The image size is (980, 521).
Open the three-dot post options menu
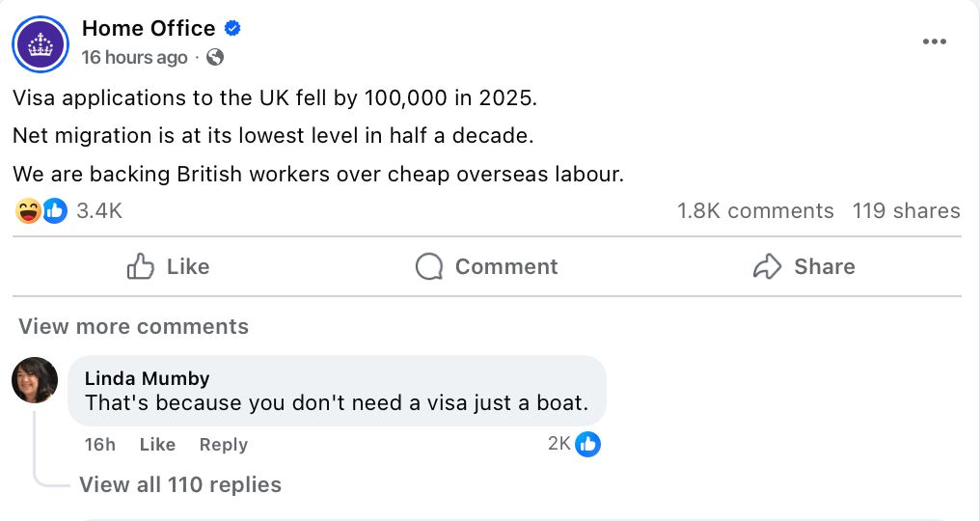click(935, 41)
